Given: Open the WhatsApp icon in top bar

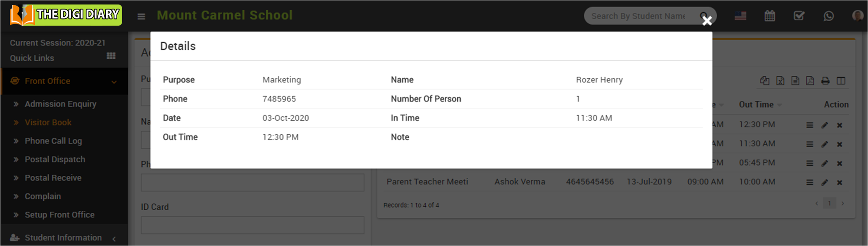Looking at the screenshot, I should [828, 16].
